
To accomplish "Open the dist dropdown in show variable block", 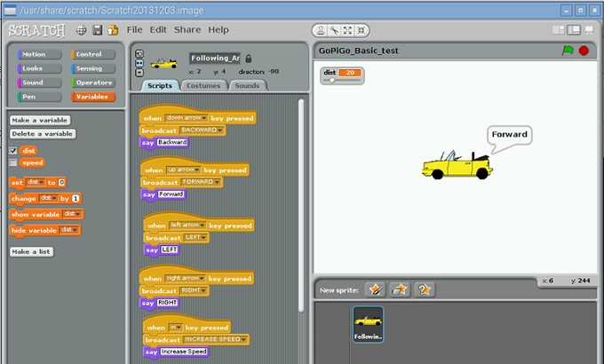I will pos(72,214).
